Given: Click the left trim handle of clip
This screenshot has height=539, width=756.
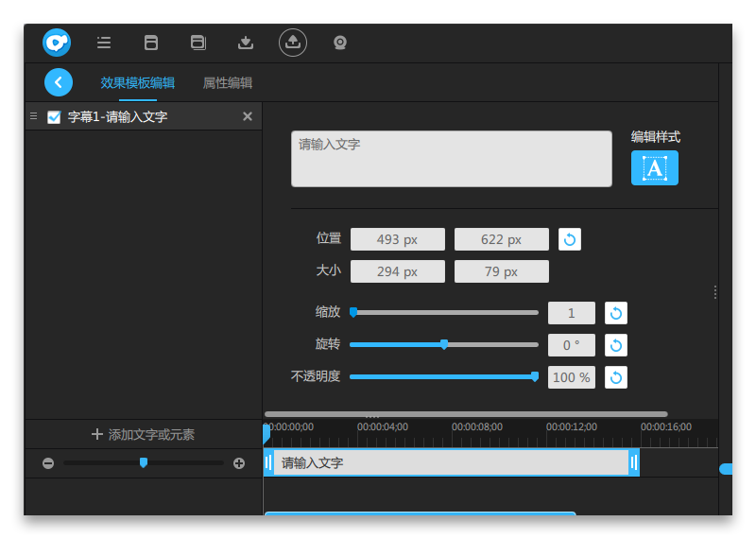Looking at the screenshot, I should point(268,462).
